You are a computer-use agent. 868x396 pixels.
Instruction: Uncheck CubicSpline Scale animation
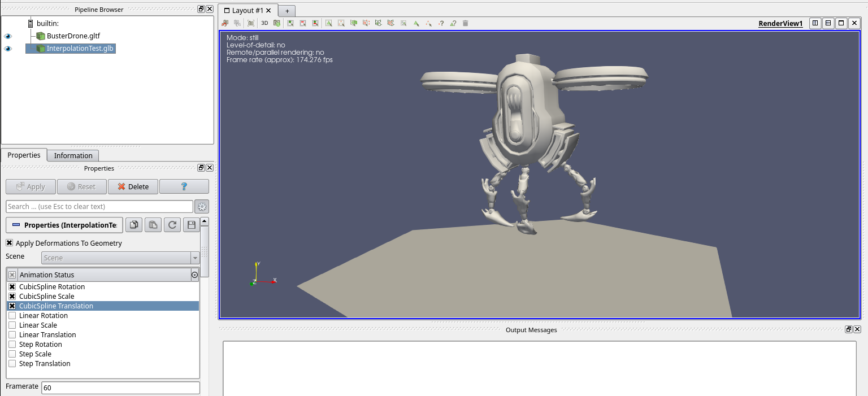tap(12, 296)
